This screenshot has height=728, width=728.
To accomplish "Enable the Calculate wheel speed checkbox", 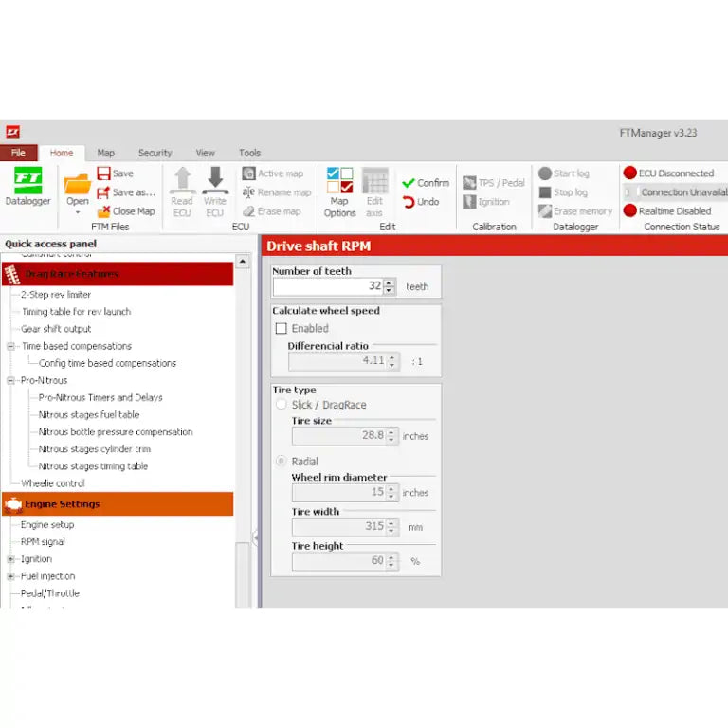I will point(281,328).
